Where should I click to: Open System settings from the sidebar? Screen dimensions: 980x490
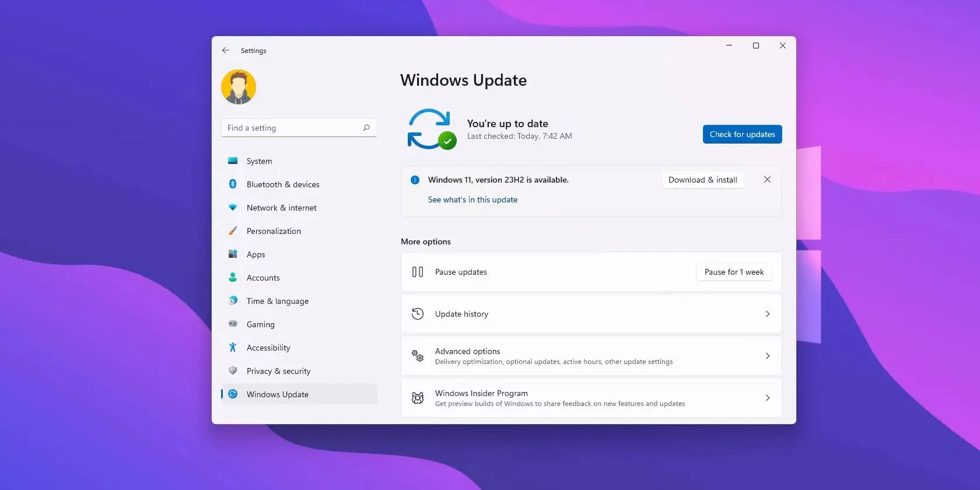point(259,161)
